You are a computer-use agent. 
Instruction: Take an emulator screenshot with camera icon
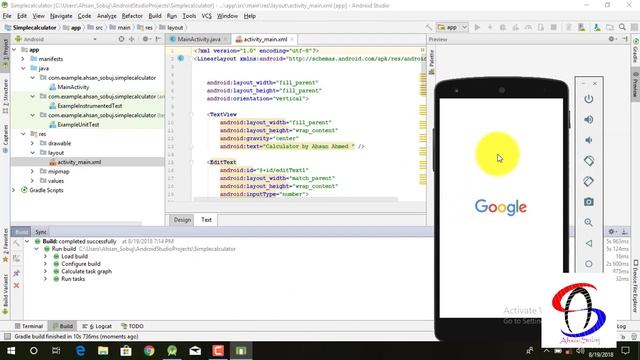(x=589, y=202)
